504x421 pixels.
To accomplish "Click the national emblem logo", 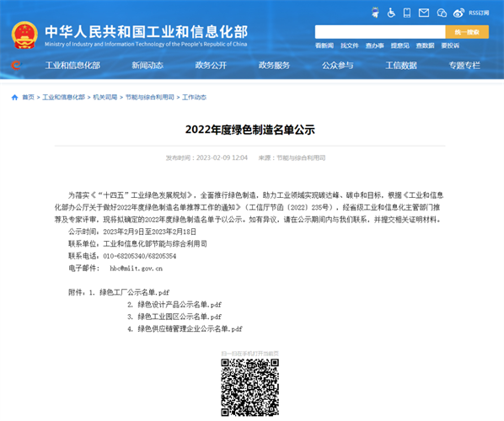I will [x=24, y=35].
